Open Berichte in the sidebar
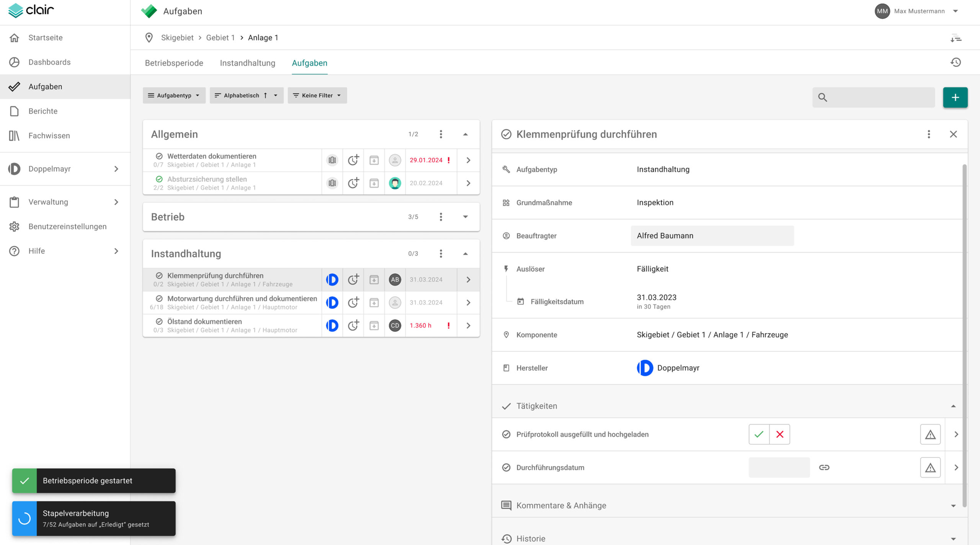Viewport: 980px width, 545px height. 43,111
